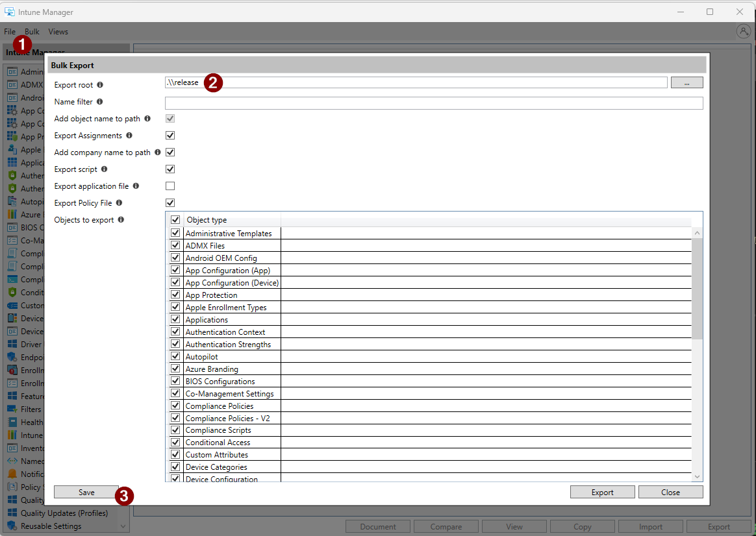Click into the Export root path field
The height and width of the screenshot is (536, 756).
(x=416, y=82)
